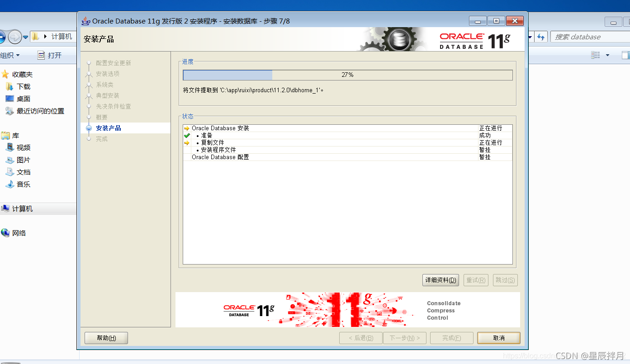The image size is (630, 364).
Task: Open Explorer recent locations dropdown arrow
Action: [x=26, y=37]
